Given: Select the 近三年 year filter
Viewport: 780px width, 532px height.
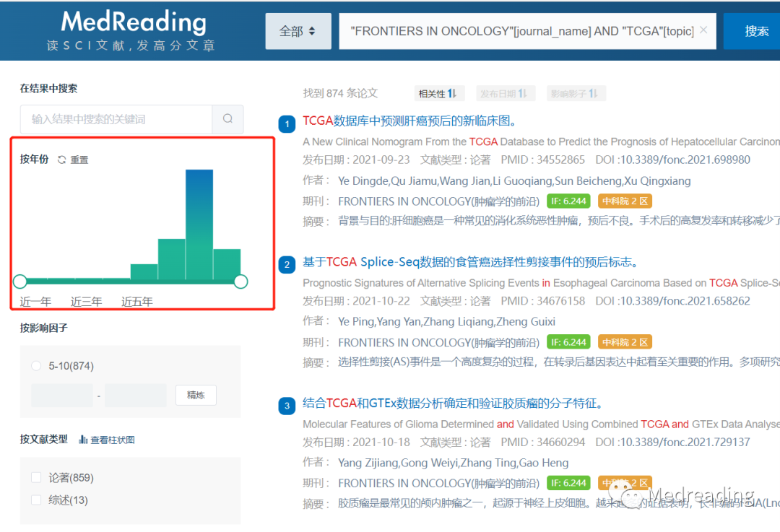Looking at the screenshot, I should 86,302.
